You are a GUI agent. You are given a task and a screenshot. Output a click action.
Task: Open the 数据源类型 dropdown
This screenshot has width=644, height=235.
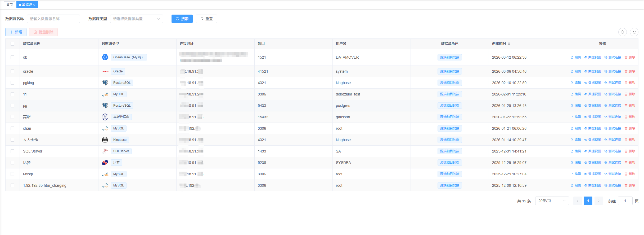pyautogui.click(x=136, y=19)
